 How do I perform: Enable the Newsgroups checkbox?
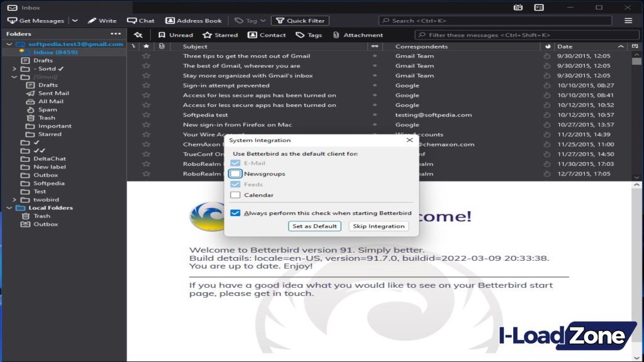coord(236,173)
